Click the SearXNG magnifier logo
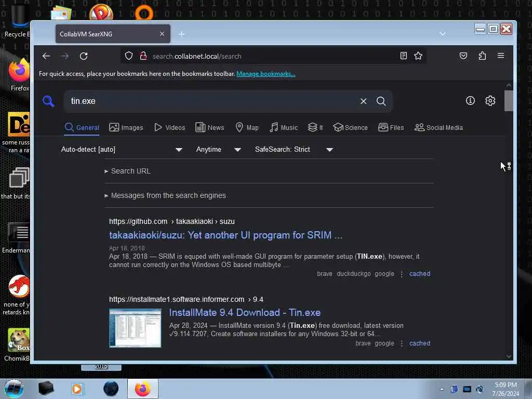The height and width of the screenshot is (399, 532). (x=48, y=101)
